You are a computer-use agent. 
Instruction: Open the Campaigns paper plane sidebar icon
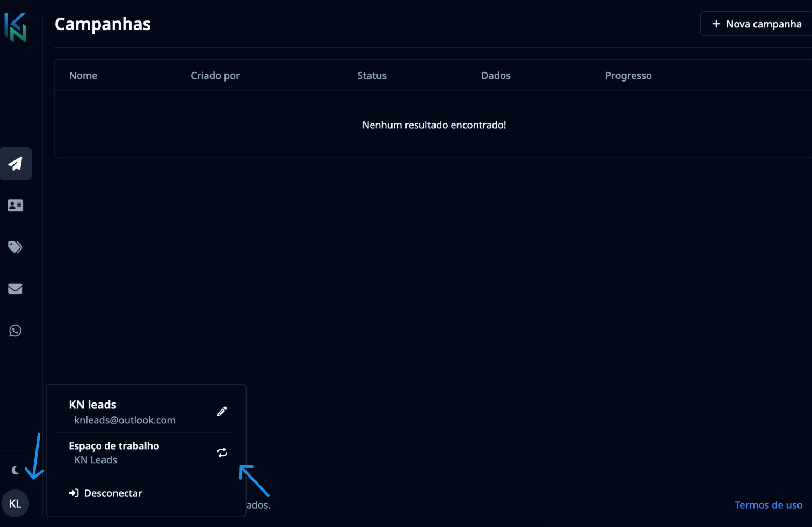pos(16,164)
